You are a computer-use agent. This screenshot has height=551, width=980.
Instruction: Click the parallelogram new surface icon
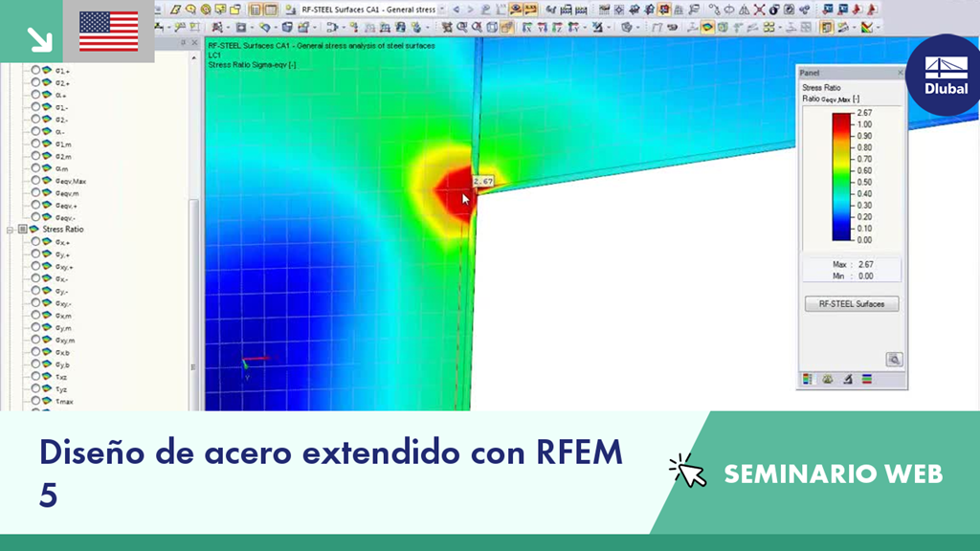point(176,10)
